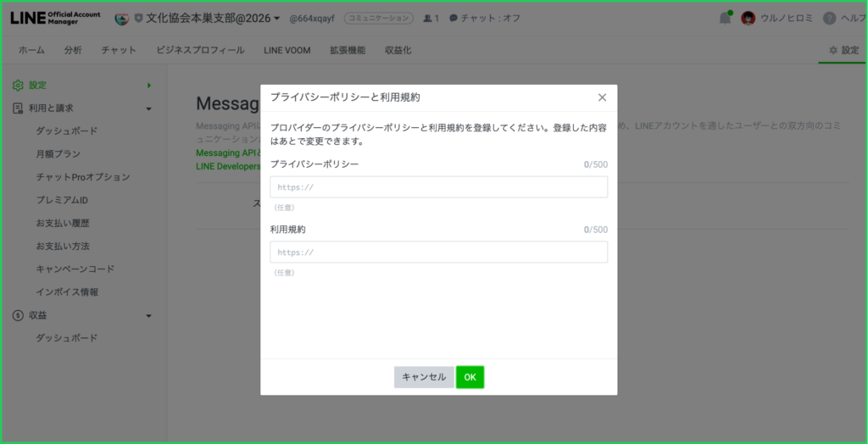The height and width of the screenshot is (444, 868).
Task: Collapse the 収益 section arrow
Action: (x=148, y=315)
